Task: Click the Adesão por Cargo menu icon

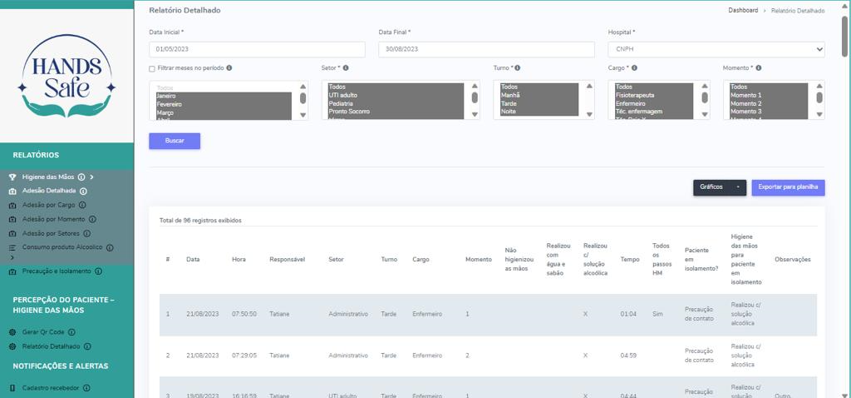Action: click(12, 205)
